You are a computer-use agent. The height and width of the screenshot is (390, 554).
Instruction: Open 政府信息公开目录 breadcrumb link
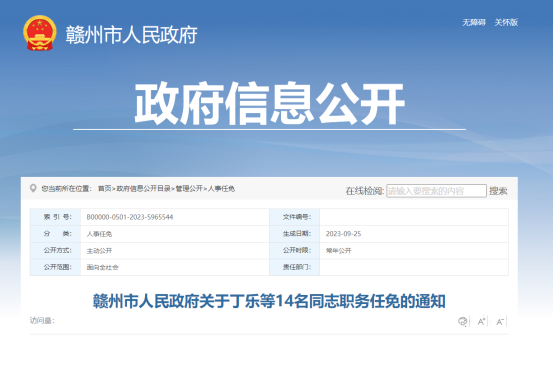coord(143,189)
